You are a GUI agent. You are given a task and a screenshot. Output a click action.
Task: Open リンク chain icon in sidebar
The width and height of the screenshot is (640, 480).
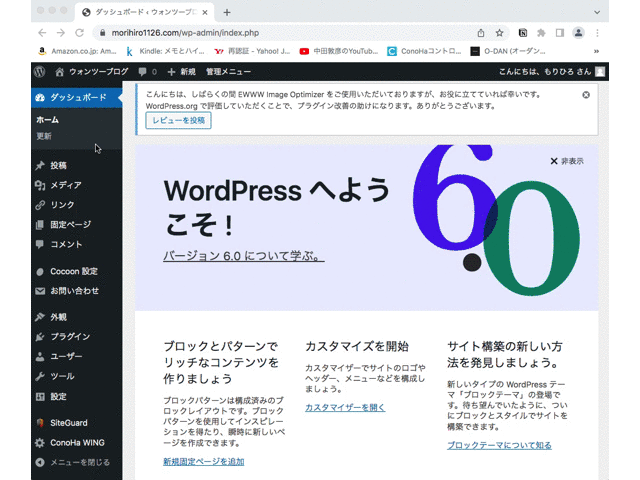pyautogui.click(x=40, y=205)
